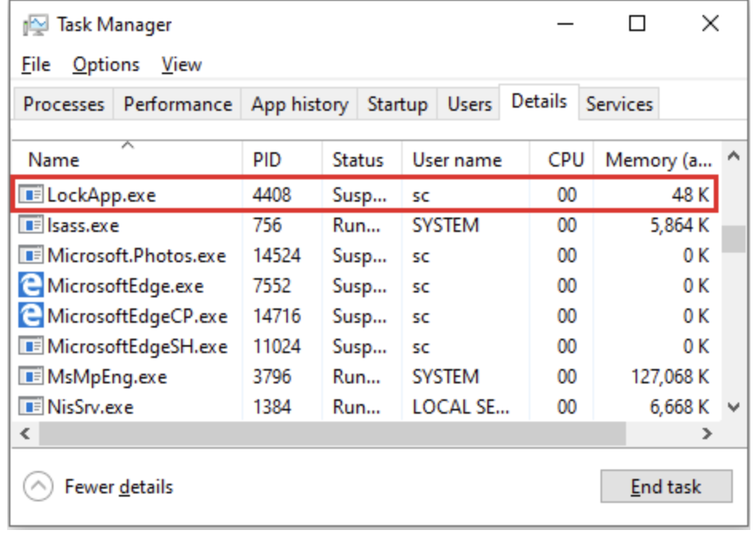Switch to the Services tab

coord(619,104)
